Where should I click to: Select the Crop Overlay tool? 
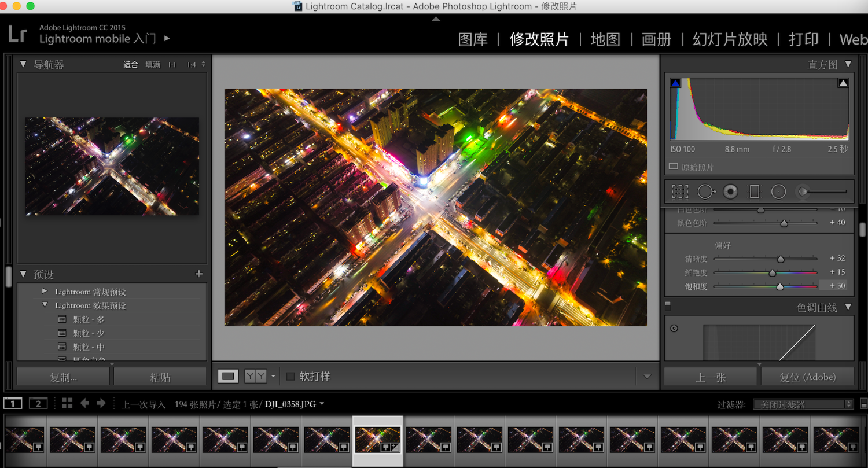680,191
